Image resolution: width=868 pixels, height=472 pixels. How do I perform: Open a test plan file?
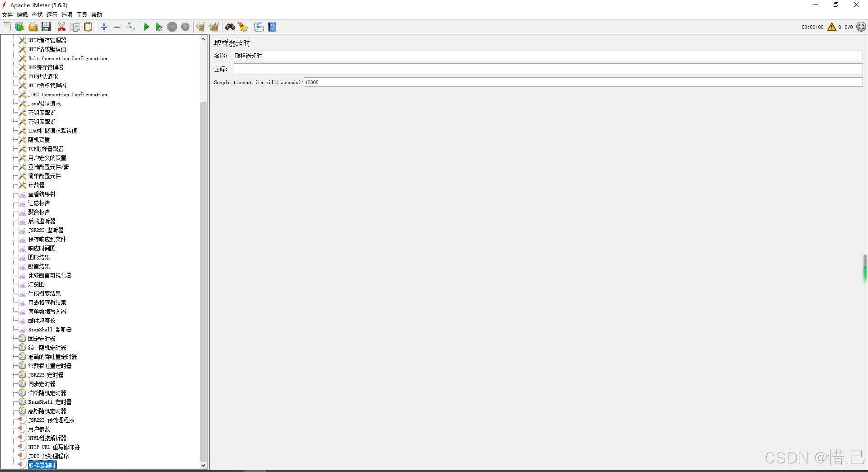point(33,27)
